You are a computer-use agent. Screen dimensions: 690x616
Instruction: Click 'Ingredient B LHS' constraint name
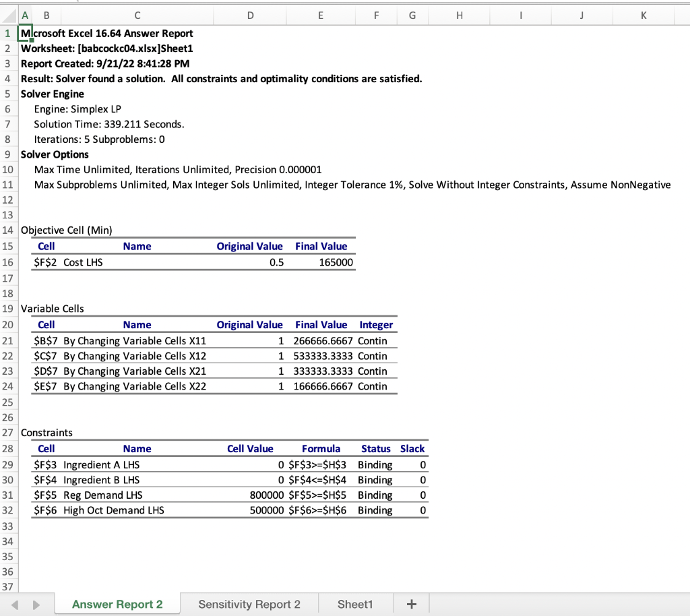coord(101,480)
